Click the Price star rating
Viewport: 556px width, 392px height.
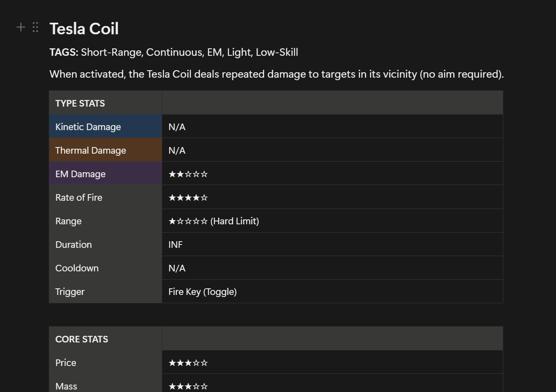(x=188, y=363)
